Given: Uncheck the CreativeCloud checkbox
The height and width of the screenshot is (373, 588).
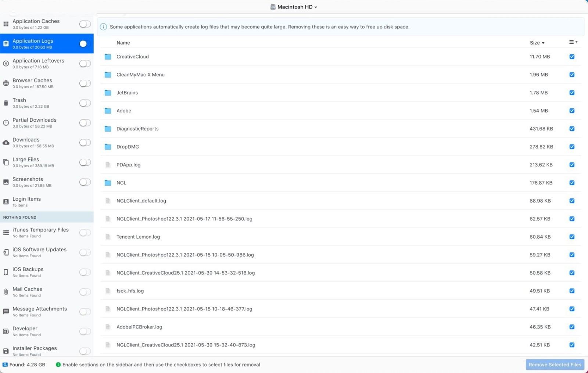Looking at the screenshot, I should pos(572,57).
